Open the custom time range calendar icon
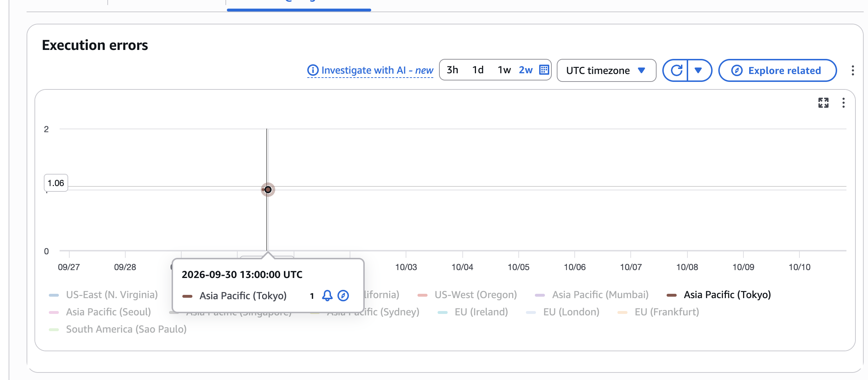Viewport: 868px width, 380px height. click(544, 70)
